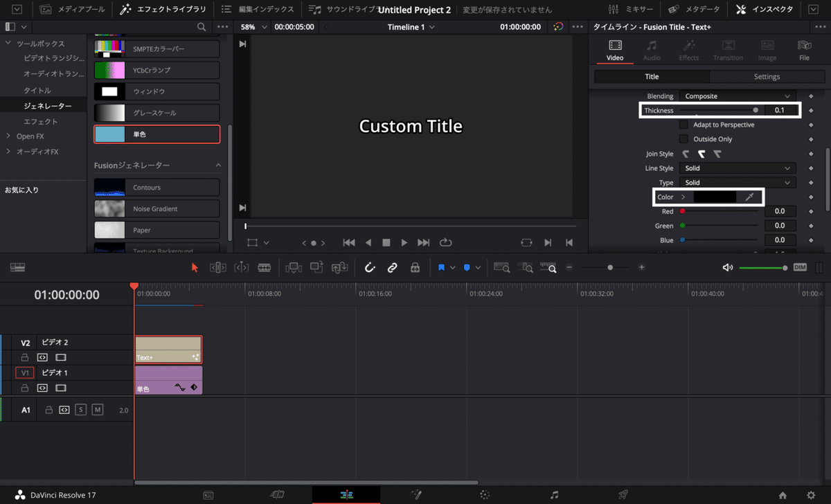This screenshot has height=504, width=831.
Task: Open the Line Style dropdown
Action: click(x=737, y=168)
